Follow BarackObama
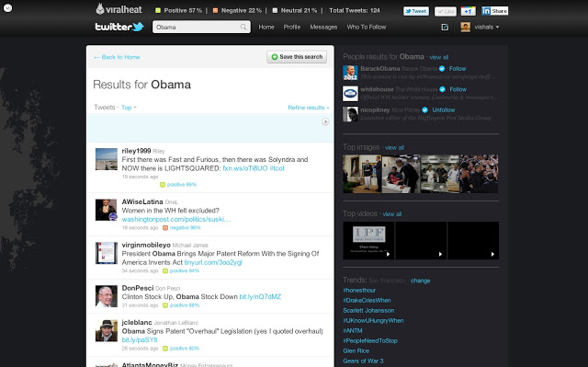Image resolution: width=588 pixels, height=367 pixels. (x=458, y=69)
